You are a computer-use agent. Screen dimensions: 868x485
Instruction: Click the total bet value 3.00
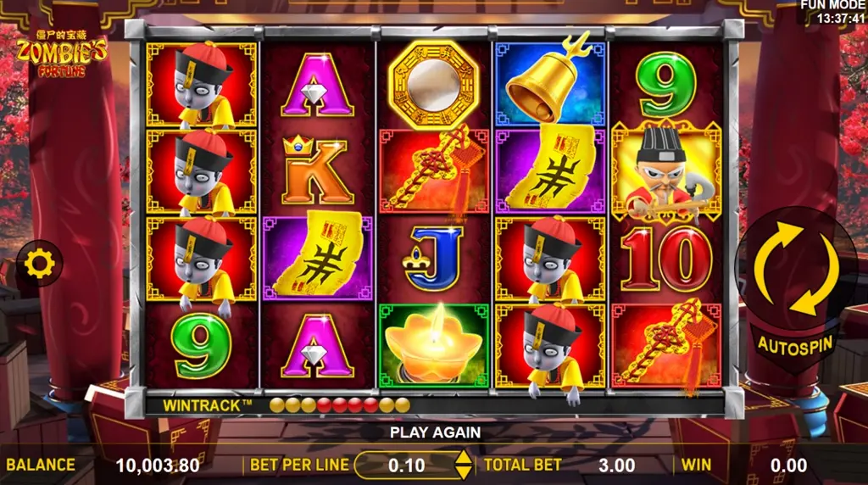pos(616,465)
